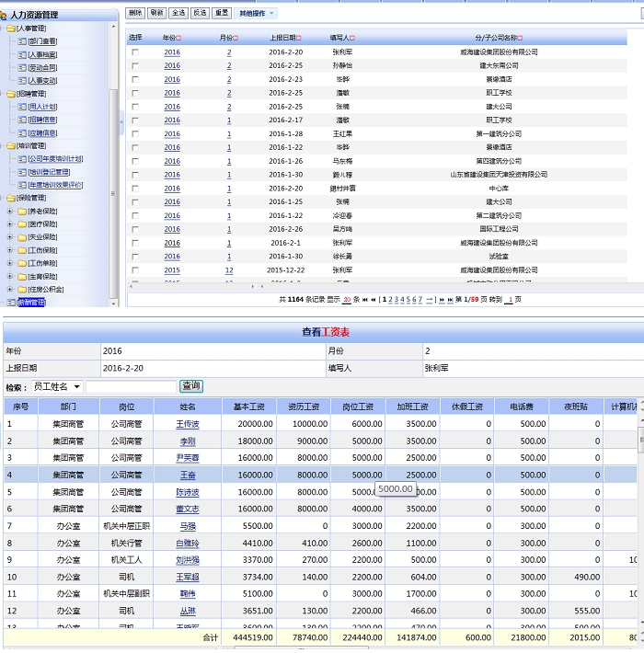The width and height of the screenshot is (644, 653).
Task: Click the 人力资源管理 header icon
Action: coord(4,16)
